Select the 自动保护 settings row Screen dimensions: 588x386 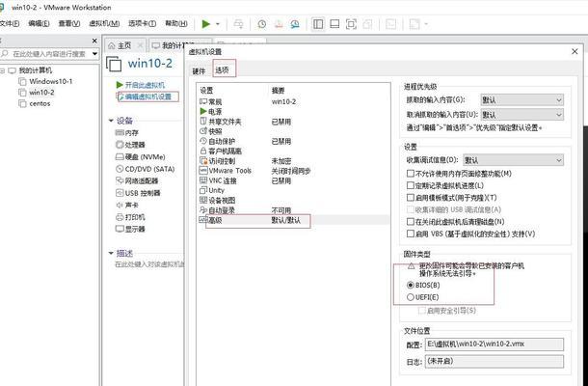coord(293,141)
